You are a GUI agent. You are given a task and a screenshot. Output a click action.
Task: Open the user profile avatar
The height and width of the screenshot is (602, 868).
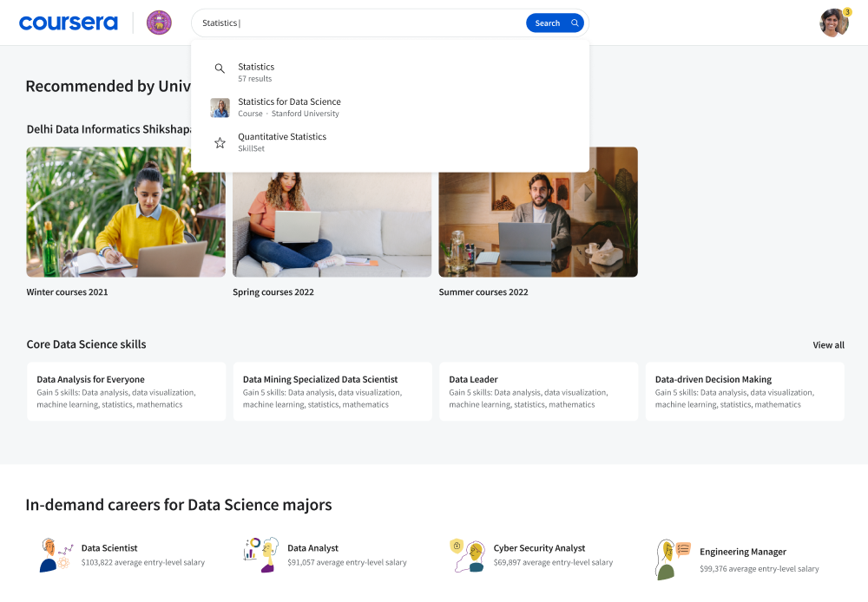click(x=833, y=23)
